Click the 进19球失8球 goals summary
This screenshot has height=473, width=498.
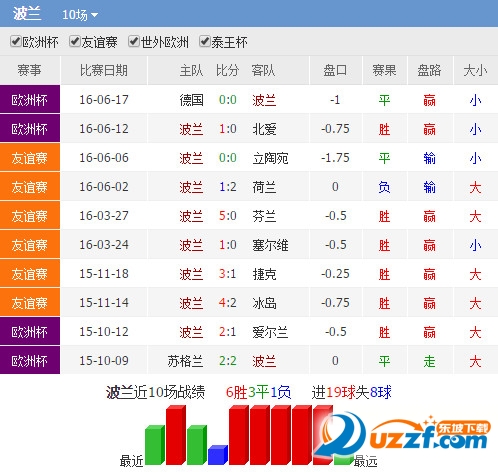pos(351,392)
